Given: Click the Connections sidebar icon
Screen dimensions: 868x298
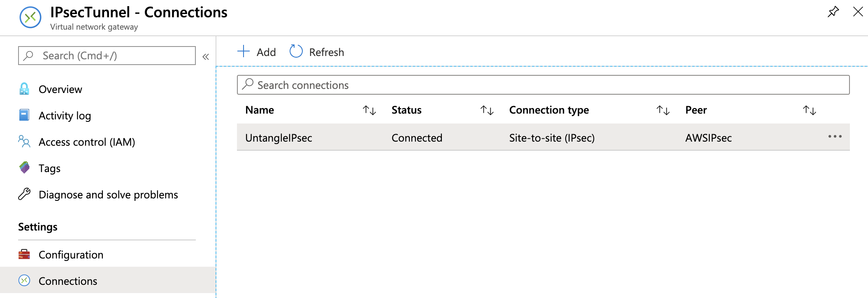Looking at the screenshot, I should click(24, 280).
